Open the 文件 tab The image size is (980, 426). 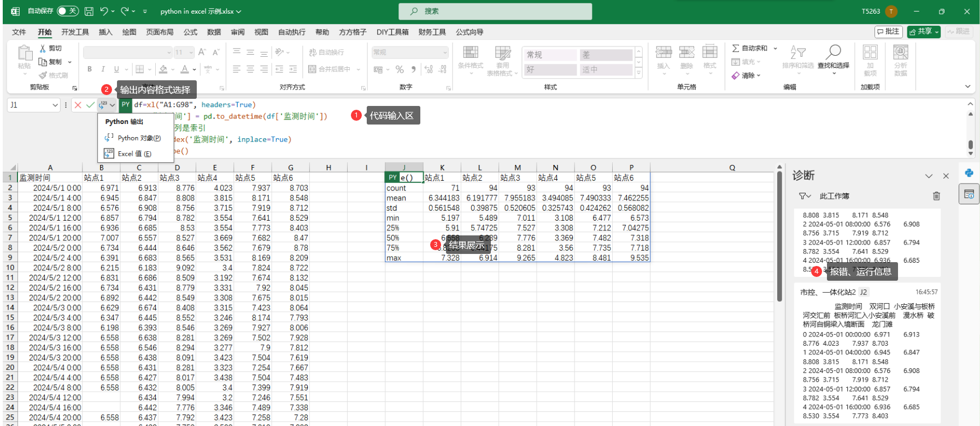tap(19, 32)
